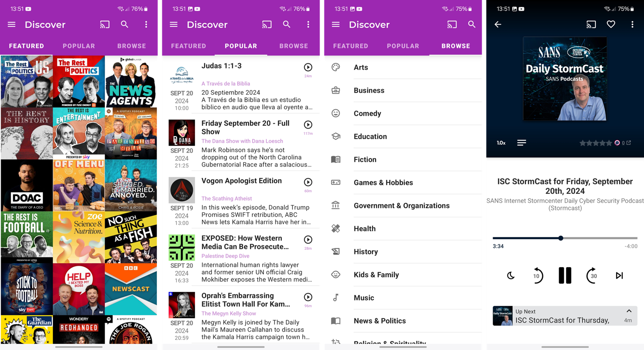Browse the Fiction category
This screenshot has height=350, width=644.
point(403,160)
